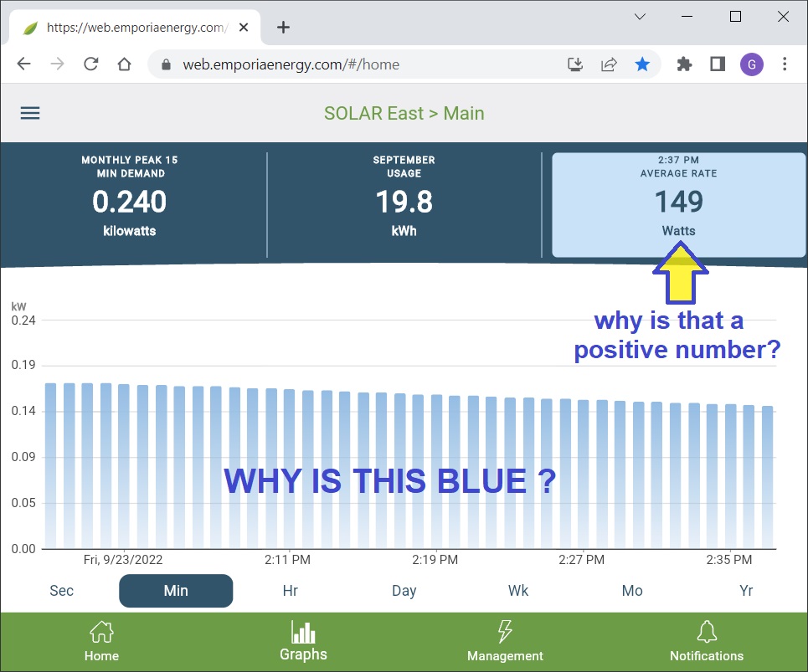
Task: Open Management with lightning bolt icon
Action: [505, 641]
